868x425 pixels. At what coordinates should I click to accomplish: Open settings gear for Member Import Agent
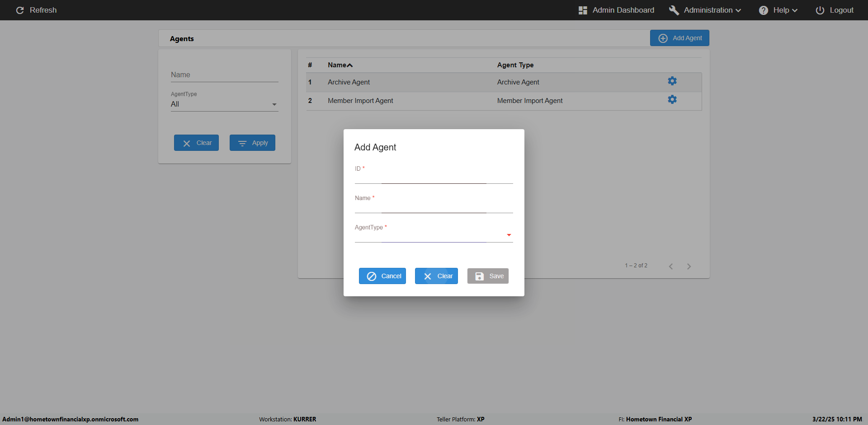(x=672, y=99)
